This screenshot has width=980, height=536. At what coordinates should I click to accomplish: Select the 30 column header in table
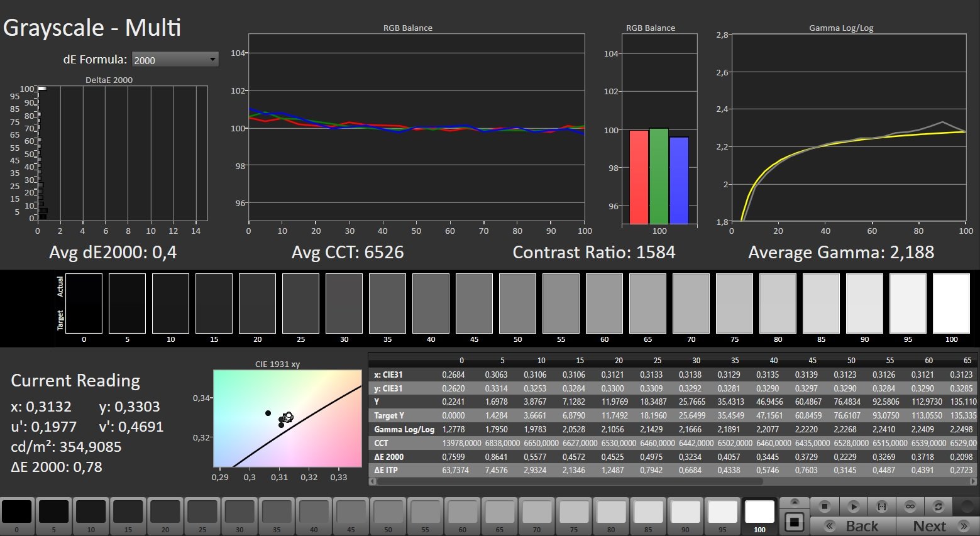pos(696,361)
